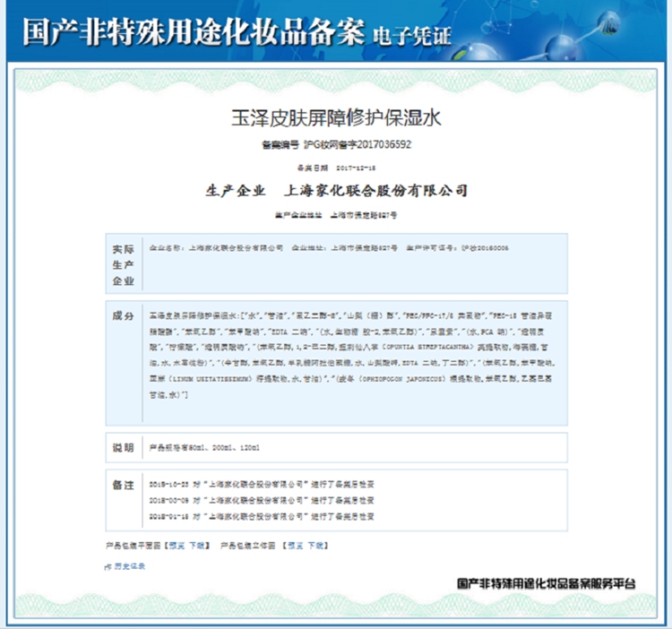Screen dimensions: 672x629
Task: Click the 国产非特殊用途化妆品备案 header title
Action: tap(192, 30)
